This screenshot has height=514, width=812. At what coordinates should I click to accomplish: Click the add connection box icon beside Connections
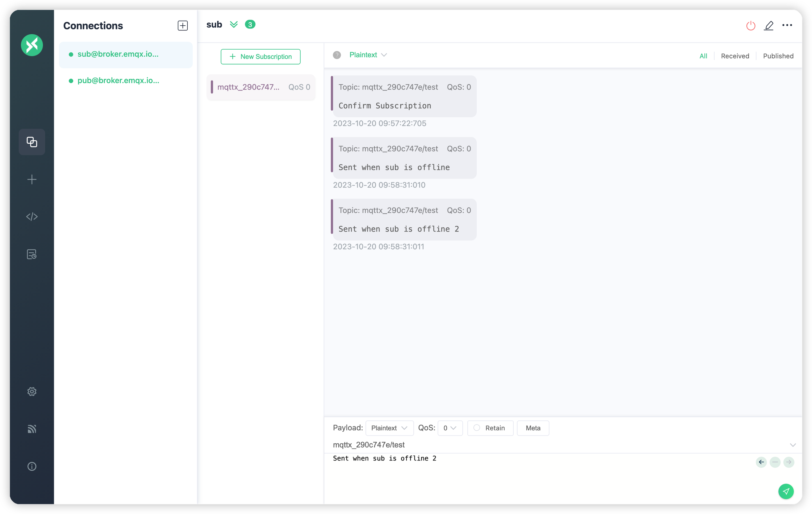point(182,26)
